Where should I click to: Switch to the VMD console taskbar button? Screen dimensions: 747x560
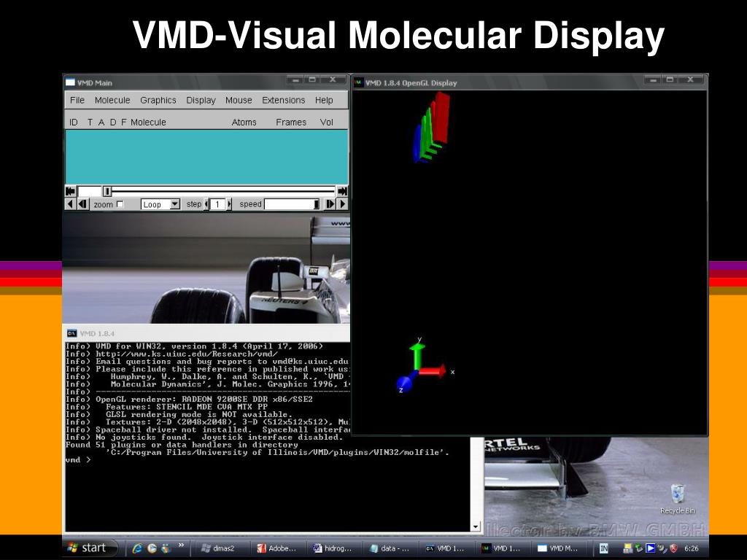pyautogui.click(x=446, y=548)
